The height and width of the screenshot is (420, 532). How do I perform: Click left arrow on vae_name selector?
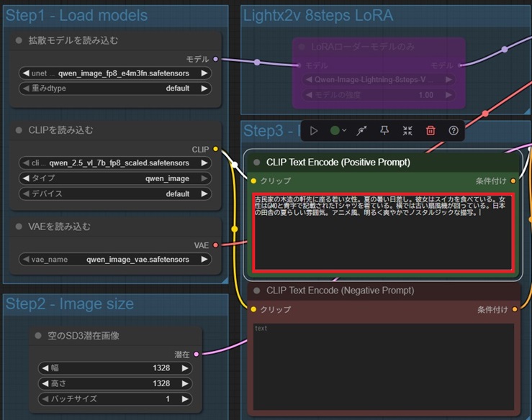click(x=26, y=259)
